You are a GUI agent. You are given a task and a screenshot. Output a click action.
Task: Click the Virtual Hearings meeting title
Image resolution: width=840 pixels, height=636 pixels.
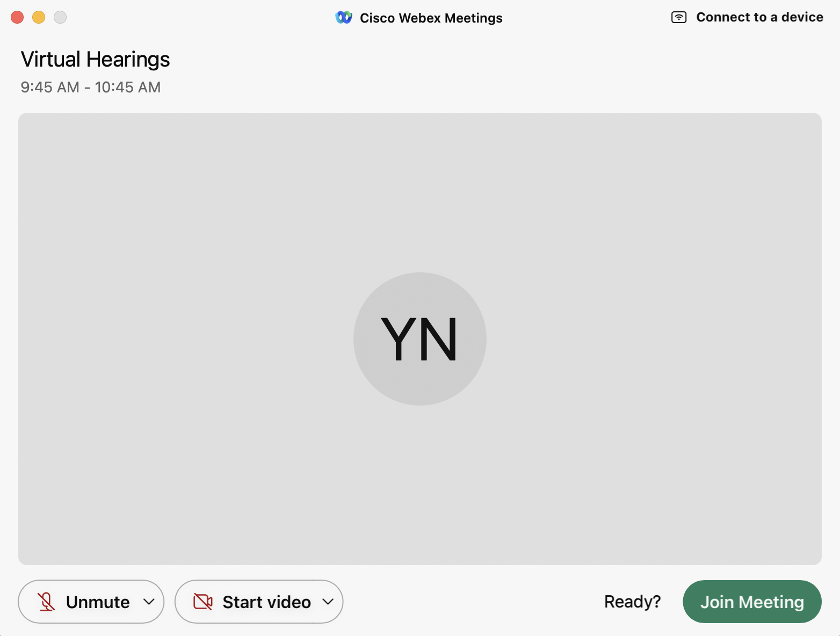pos(95,59)
